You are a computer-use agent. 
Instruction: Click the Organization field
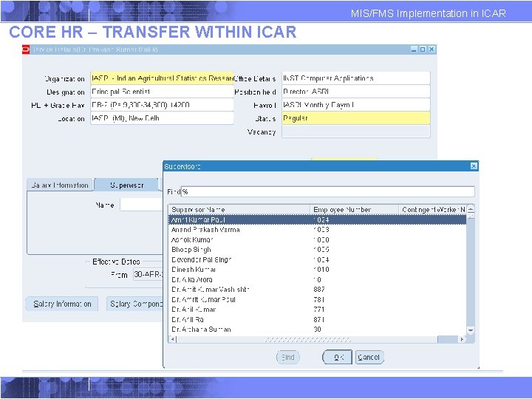coord(162,78)
